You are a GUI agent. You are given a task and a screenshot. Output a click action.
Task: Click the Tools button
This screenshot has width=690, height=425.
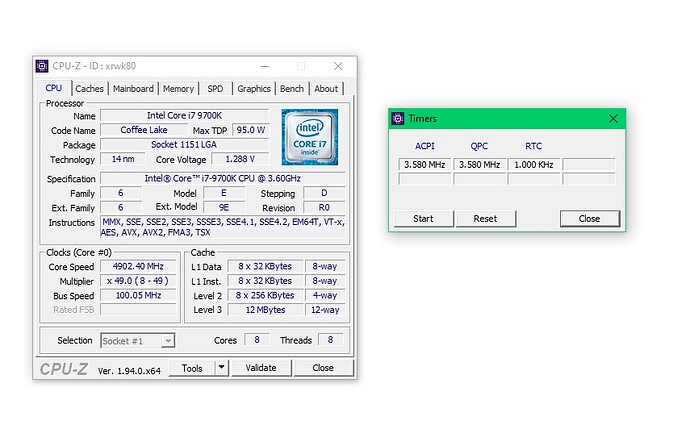[192, 368]
